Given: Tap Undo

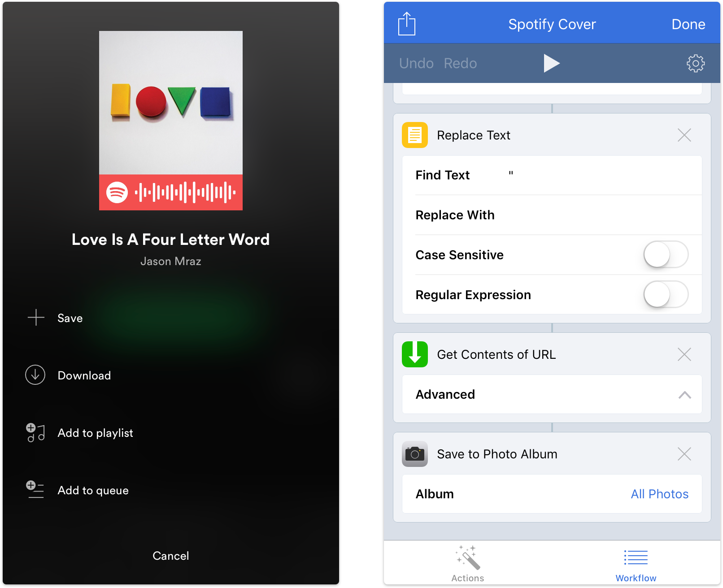Looking at the screenshot, I should click(x=416, y=63).
